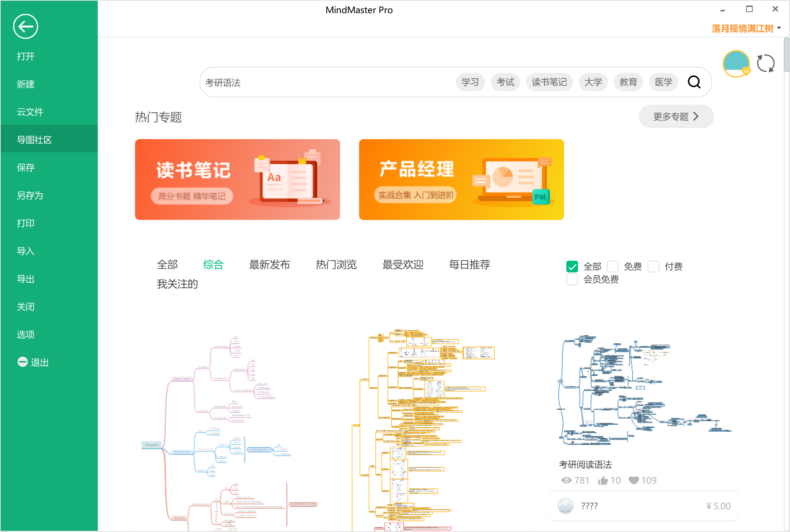
Task: Expand the 落月摇情满江树 account dropdown
Action: point(746,29)
